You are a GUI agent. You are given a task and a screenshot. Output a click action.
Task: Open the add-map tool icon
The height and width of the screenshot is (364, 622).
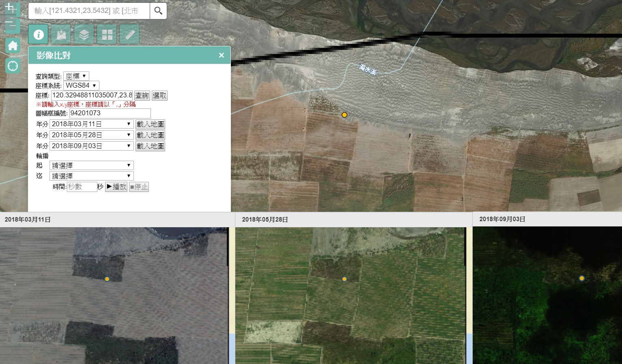coord(61,34)
